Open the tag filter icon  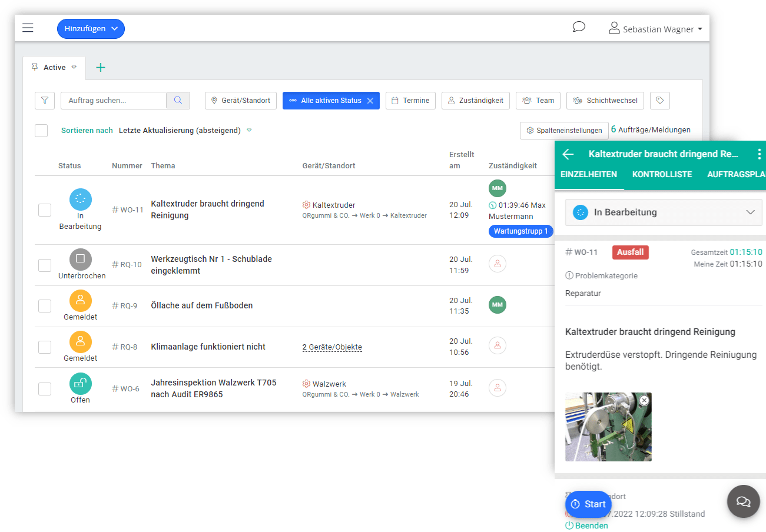pos(659,100)
